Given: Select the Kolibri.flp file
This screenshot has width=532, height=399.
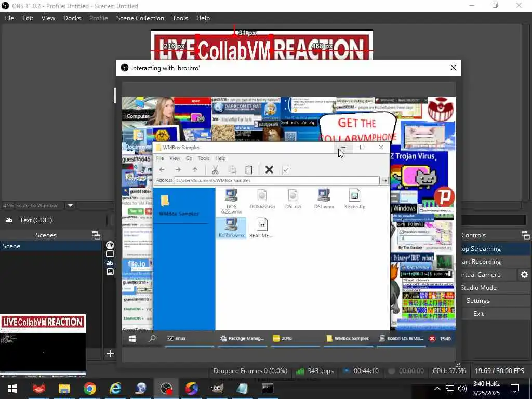Looking at the screenshot, I should click(354, 199).
